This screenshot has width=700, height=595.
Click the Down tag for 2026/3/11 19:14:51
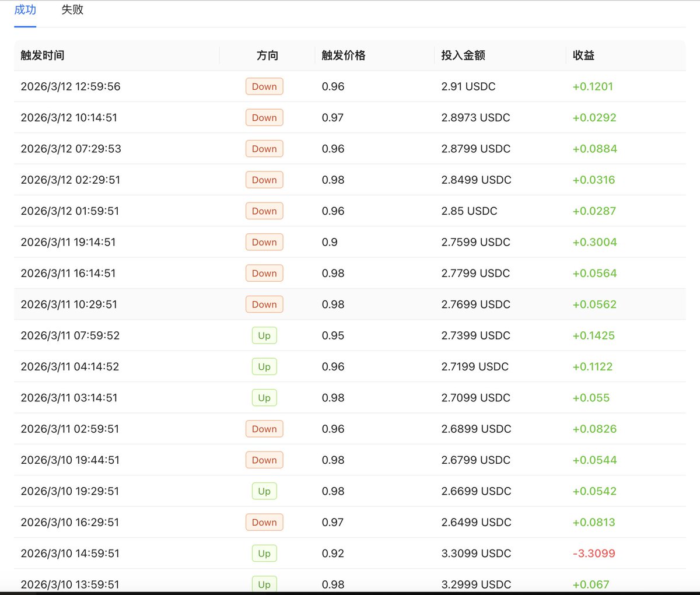[x=264, y=242]
